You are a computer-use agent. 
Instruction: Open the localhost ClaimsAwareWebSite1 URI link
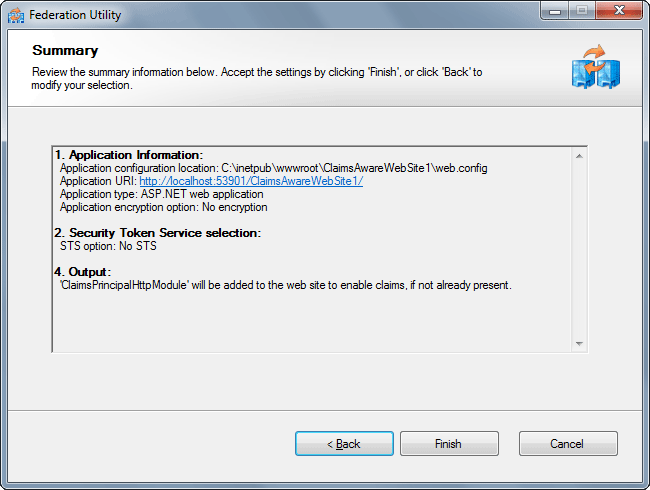point(251,181)
